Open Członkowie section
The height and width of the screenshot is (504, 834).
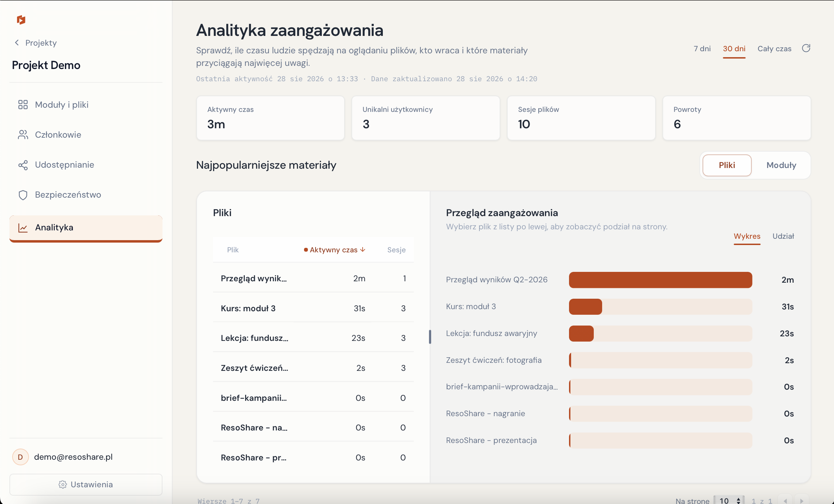pyautogui.click(x=86, y=135)
